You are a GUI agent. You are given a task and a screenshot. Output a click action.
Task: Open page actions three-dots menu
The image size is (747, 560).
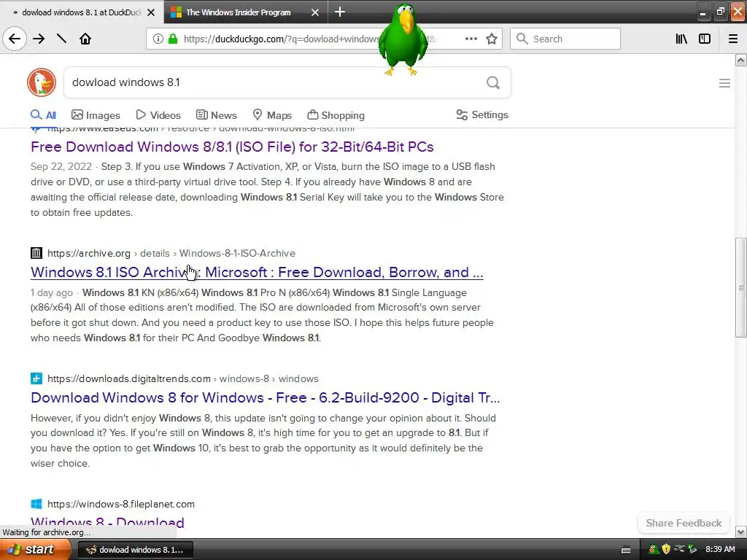click(x=471, y=39)
